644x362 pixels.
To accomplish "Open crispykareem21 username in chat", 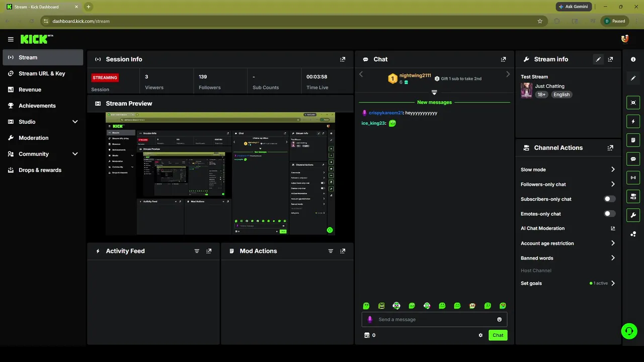I will click(x=385, y=113).
